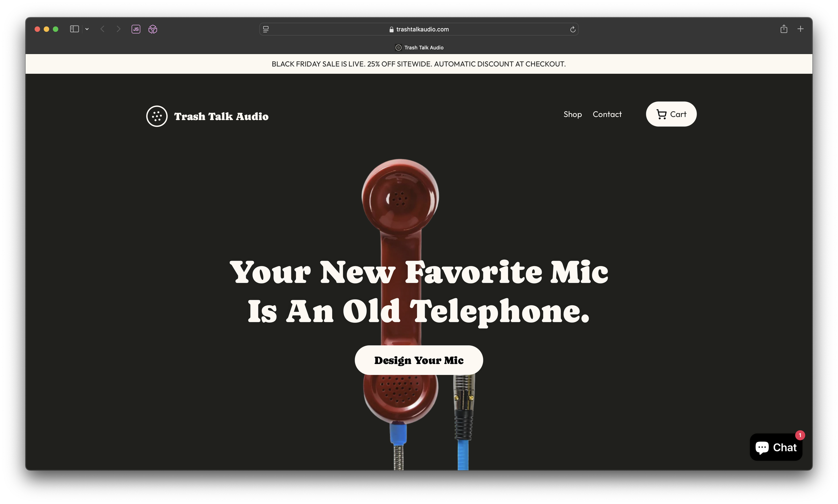Viewport: 838px width, 504px height.
Task: Click the Trash Talk Audio brand name
Action: (x=221, y=117)
